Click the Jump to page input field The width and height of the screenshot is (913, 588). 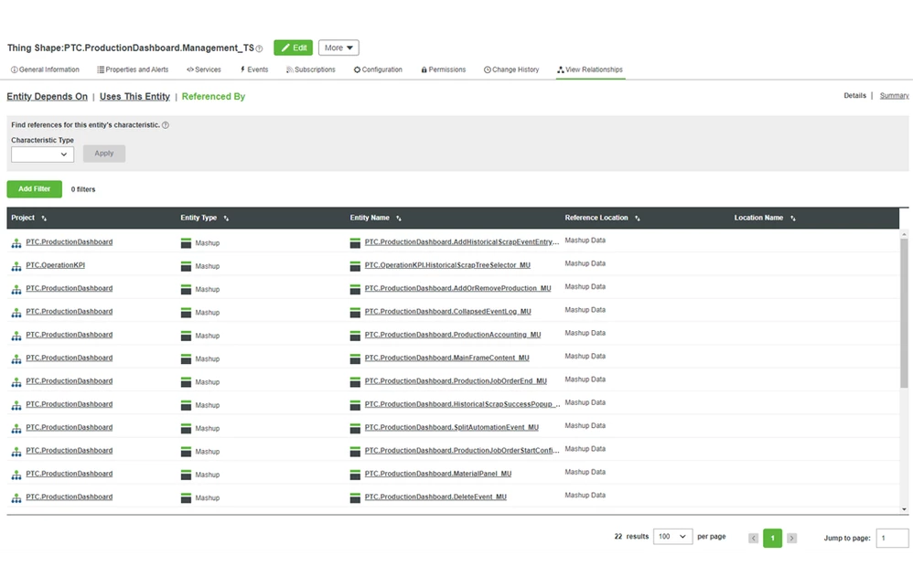892,539
